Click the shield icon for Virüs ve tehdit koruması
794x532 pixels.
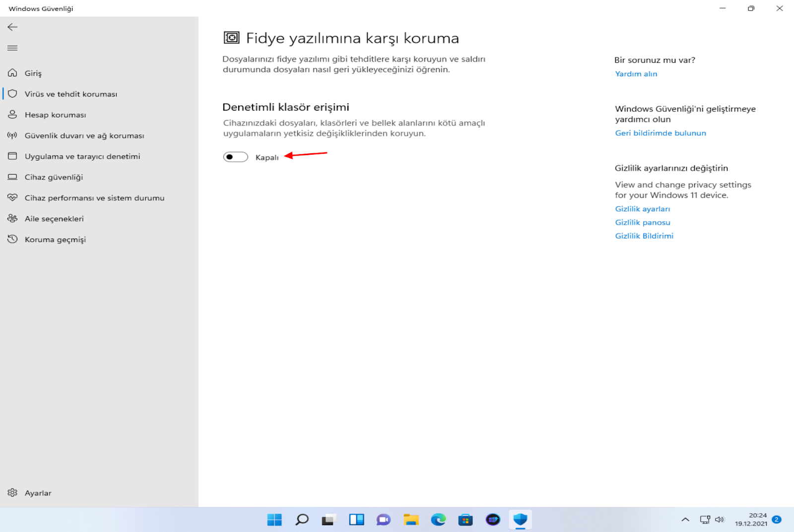[x=12, y=94]
